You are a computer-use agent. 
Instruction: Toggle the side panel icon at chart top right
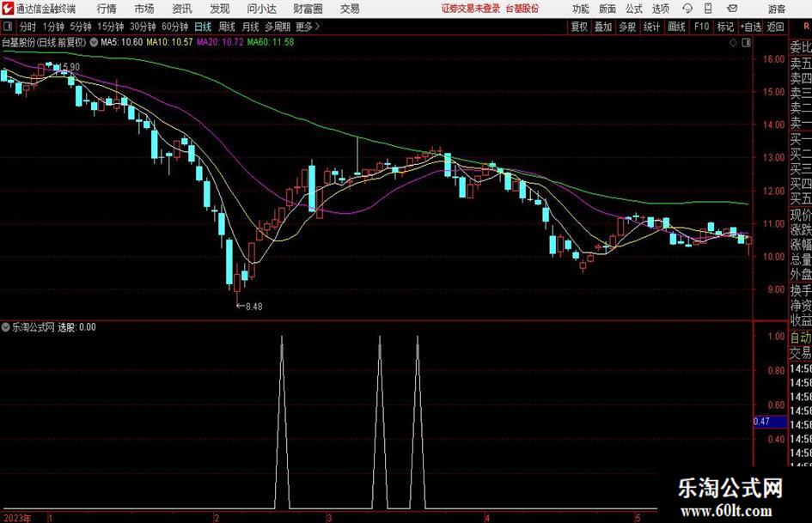[746, 43]
